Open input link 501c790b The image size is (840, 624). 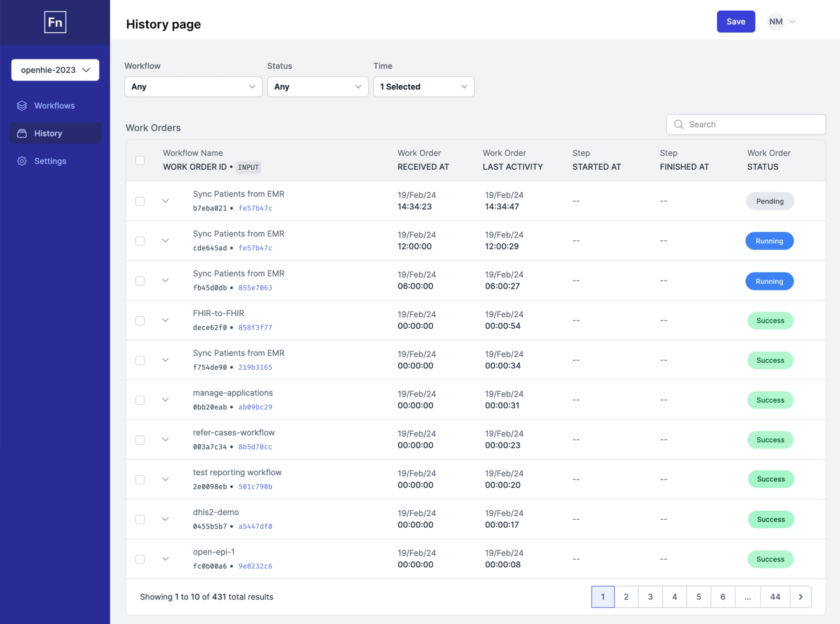tap(255, 487)
